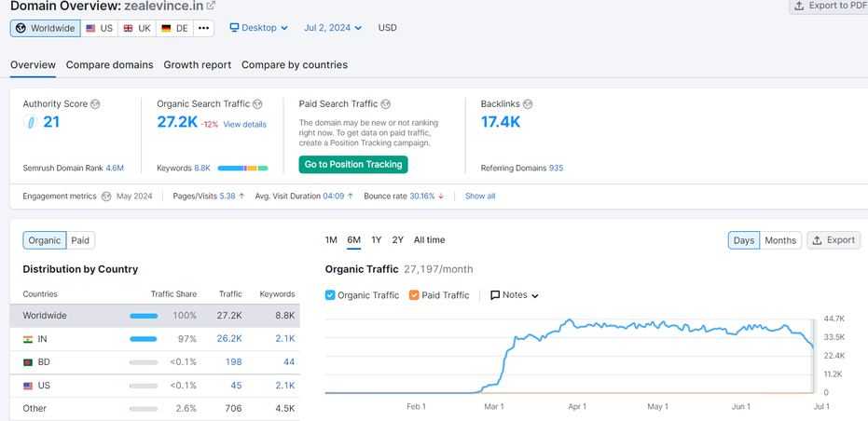
Task: Switch chart view to Months
Action: point(780,240)
